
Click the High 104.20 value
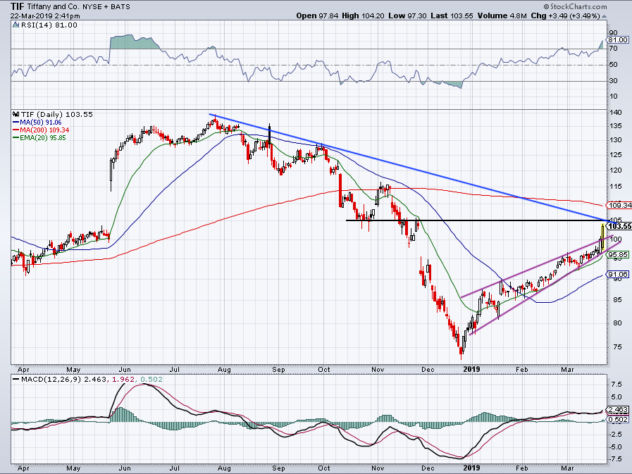[363, 16]
